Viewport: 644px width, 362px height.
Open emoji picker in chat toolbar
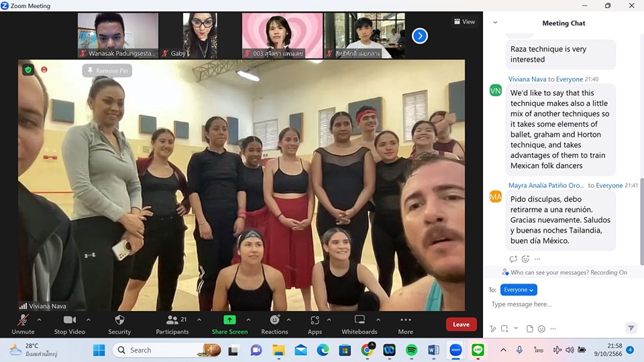point(541,328)
